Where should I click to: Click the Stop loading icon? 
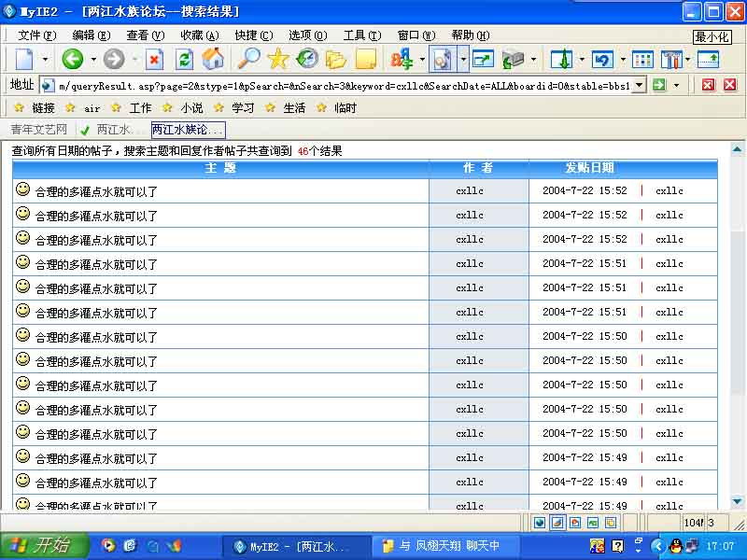click(154, 60)
